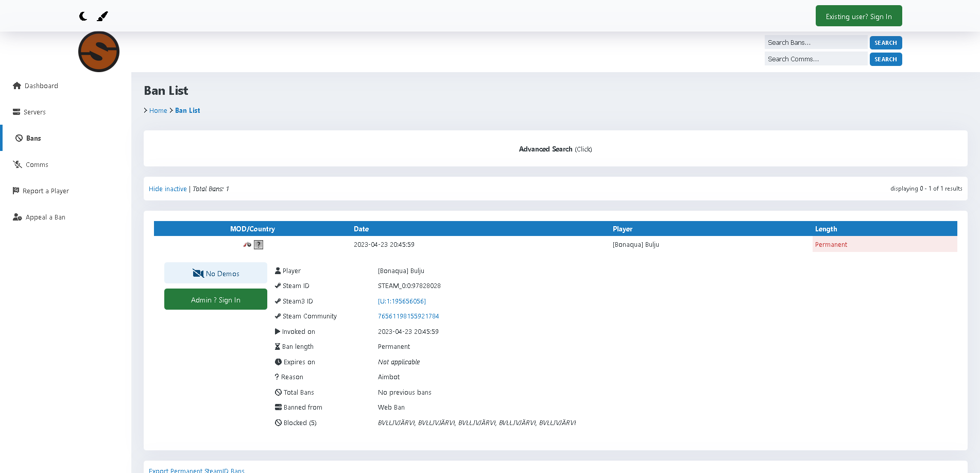980x473 pixels.
Task: Open Dashboard from the sidebar
Action: tap(41, 86)
